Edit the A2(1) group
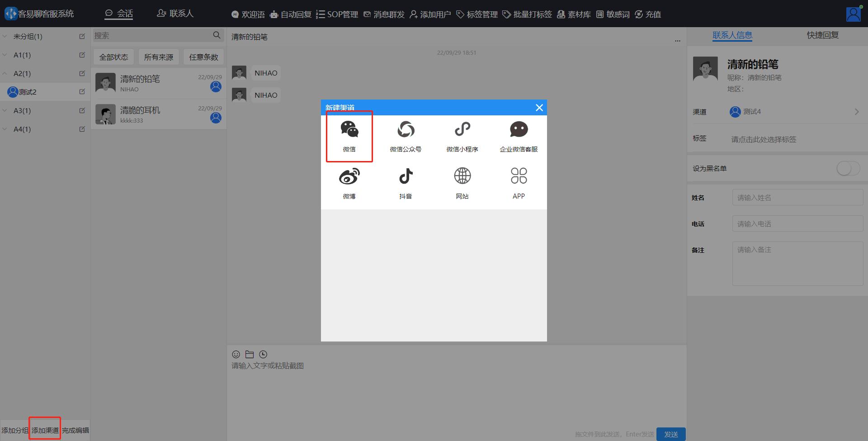This screenshot has height=441, width=868. (x=82, y=73)
